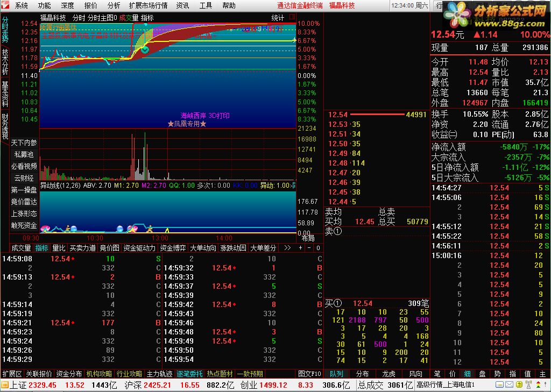
Task: Click the 云财经 sidebar button
Action: pos(24,178)
